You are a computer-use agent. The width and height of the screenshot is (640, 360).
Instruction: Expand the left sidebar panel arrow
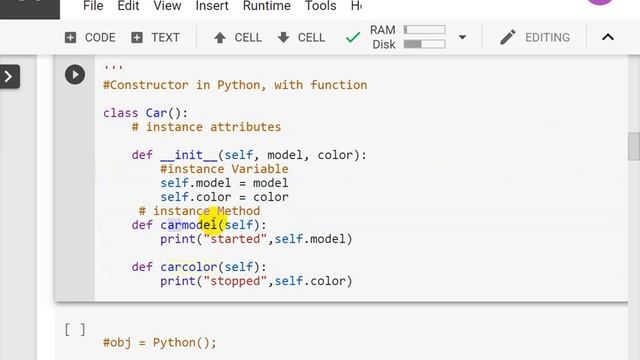coord(9,76)
